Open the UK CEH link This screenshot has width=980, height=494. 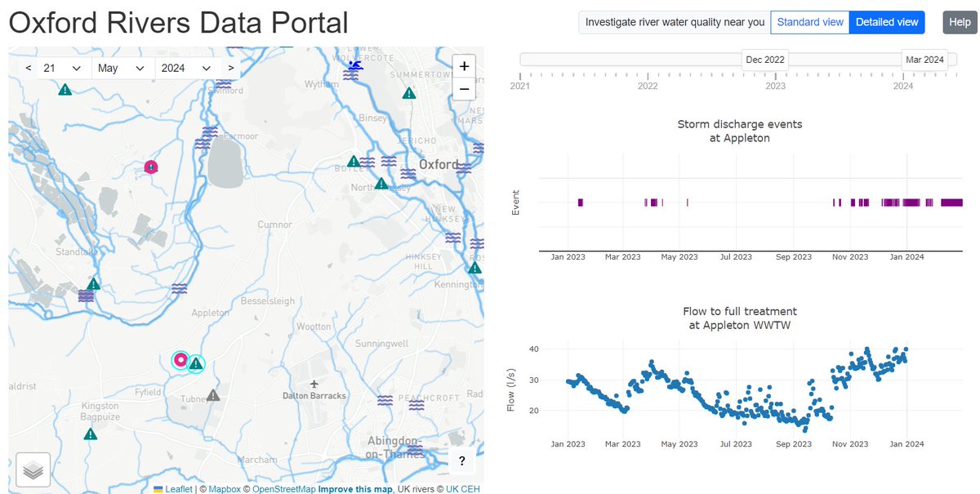point(463,489)
